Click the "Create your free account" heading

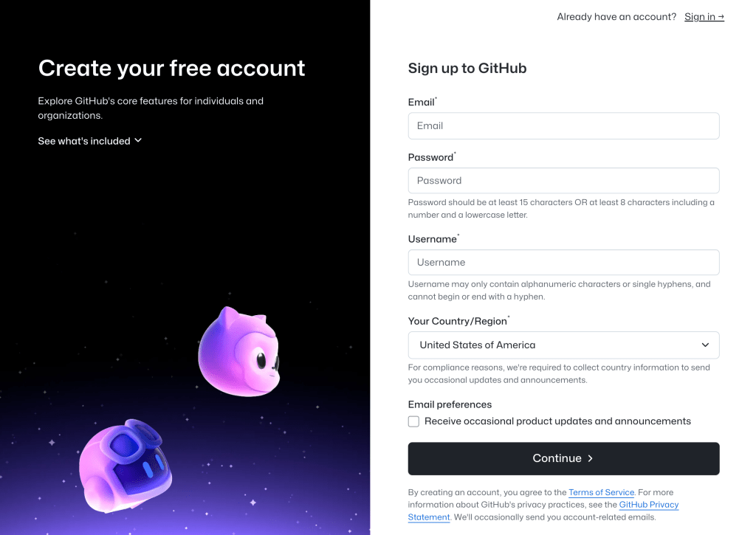tap(171, 68)
